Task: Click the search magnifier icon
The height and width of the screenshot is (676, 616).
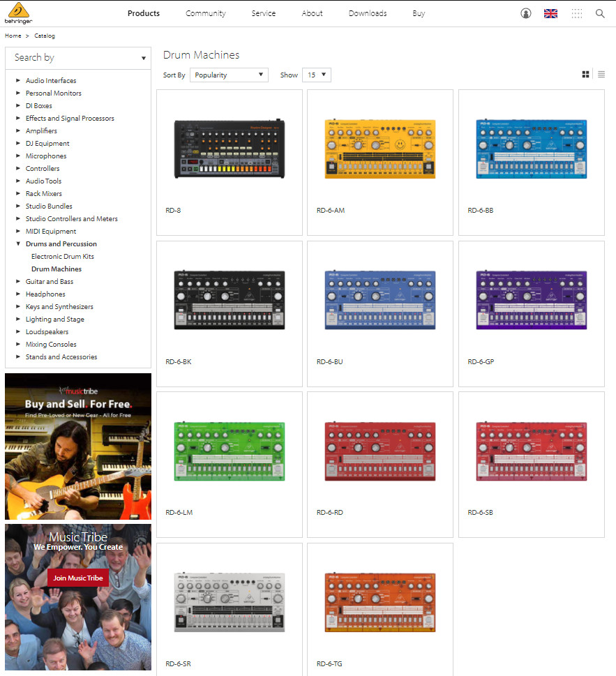Action: pos(600,13)
